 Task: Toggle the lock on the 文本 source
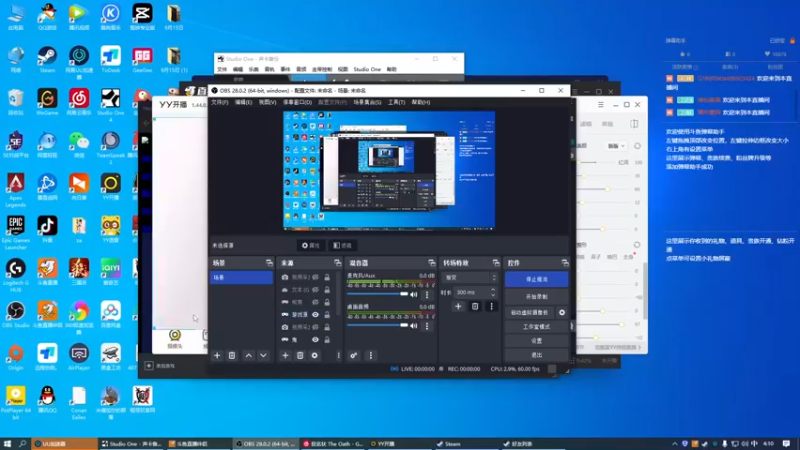[327, 290]
